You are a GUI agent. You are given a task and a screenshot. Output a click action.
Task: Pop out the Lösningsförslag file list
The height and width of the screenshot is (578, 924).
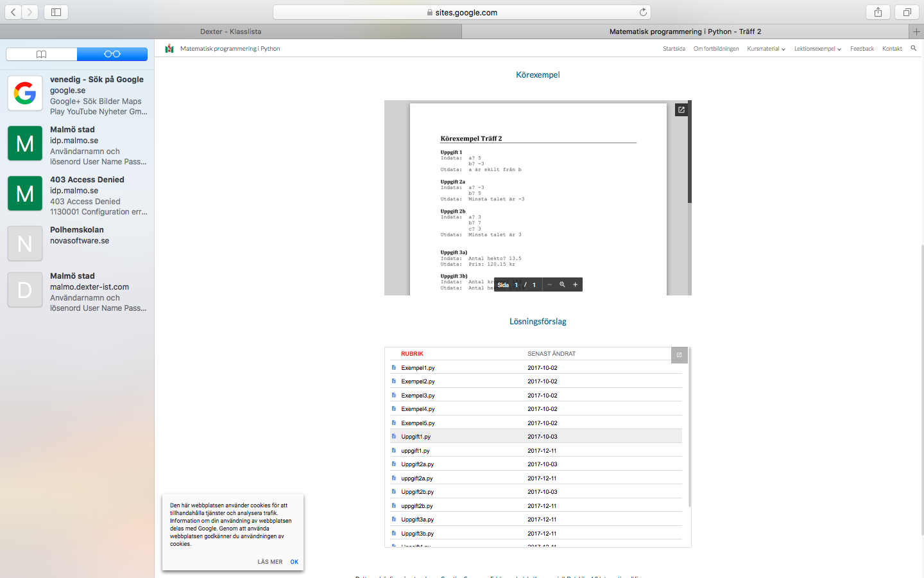pyautogui.click(x=679, y=355)
